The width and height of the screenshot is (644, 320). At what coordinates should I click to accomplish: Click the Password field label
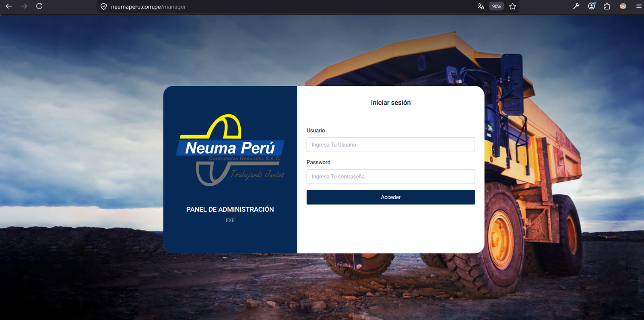tap(318, 162)
